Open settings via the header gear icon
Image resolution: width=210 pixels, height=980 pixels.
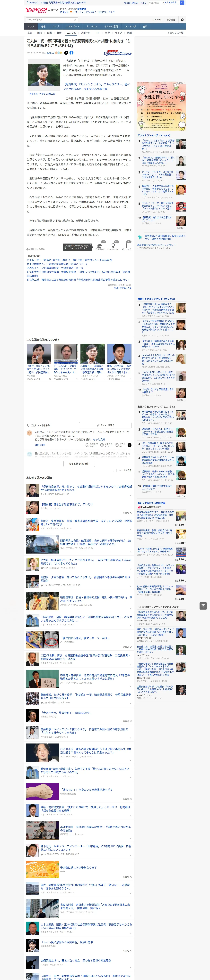[182, 19]
